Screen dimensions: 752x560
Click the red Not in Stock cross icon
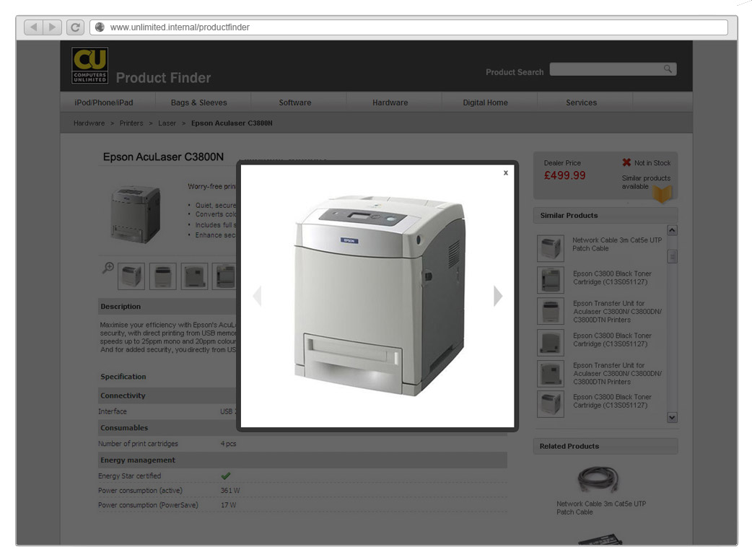626,162
